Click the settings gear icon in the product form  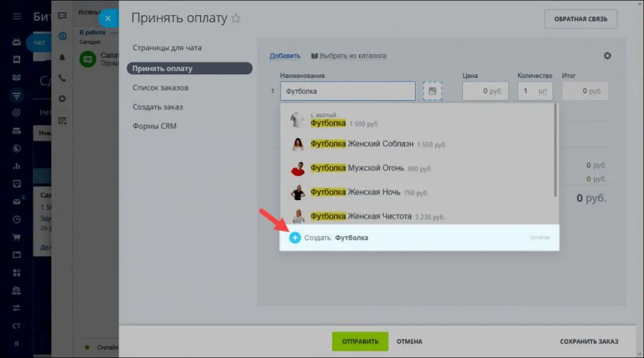(x=607, y=56)
